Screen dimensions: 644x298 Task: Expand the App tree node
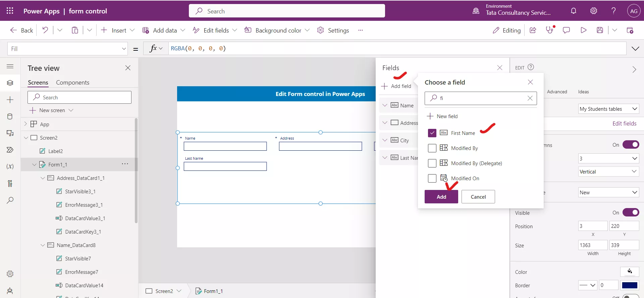(x=25, y=124)
